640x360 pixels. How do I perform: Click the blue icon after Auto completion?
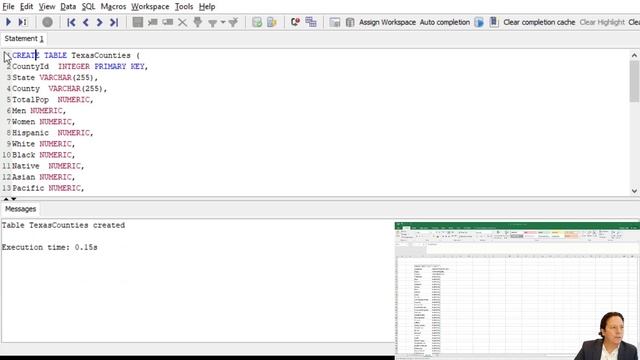coord(479,22)
